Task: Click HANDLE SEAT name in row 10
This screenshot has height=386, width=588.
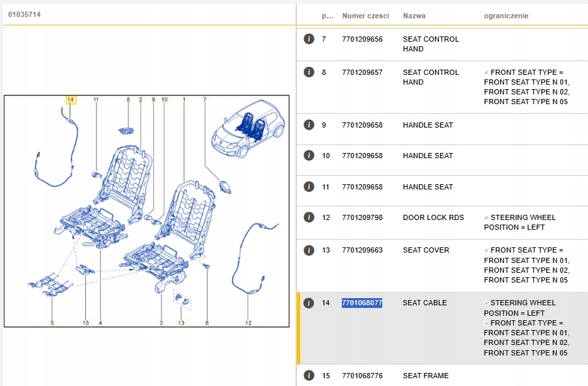Action: pos(428,156)
